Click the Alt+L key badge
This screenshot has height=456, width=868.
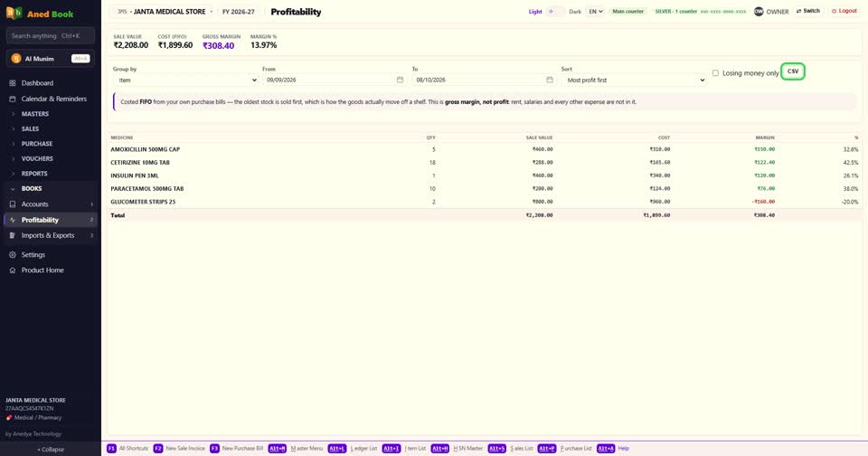336,448
